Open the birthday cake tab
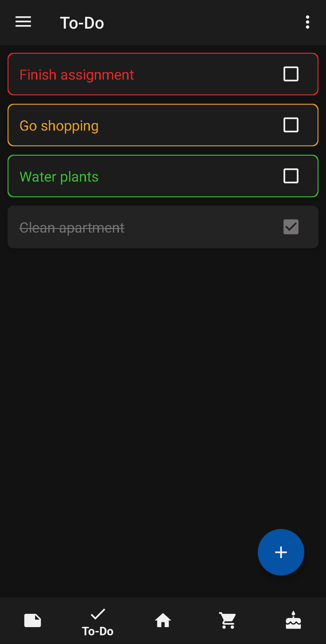The width and height of the screenshot is (326, 644). pyautogui.click(x=293, y=620)
